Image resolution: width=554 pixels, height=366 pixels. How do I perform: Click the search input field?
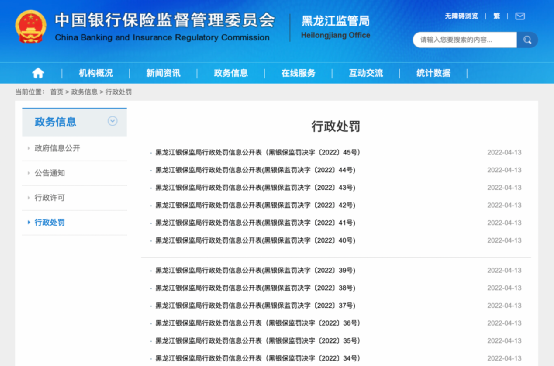[x=465, y=40]
